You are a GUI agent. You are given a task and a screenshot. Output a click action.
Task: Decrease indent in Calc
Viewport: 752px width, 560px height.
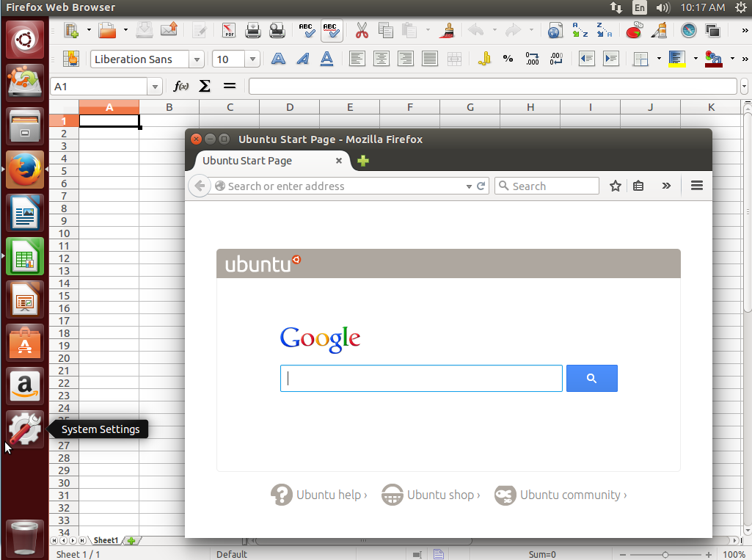586,59
